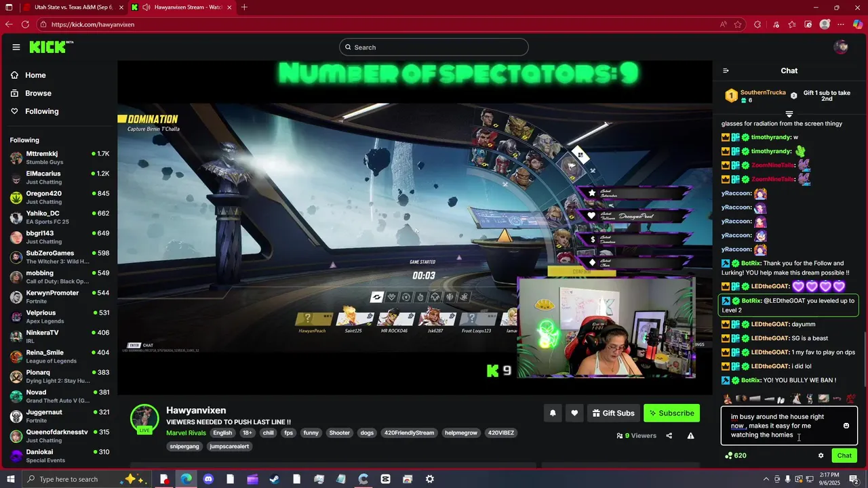Open chat settings with the gear icon
The width and height of the screenshot is (868, 488).
(821, 455)
